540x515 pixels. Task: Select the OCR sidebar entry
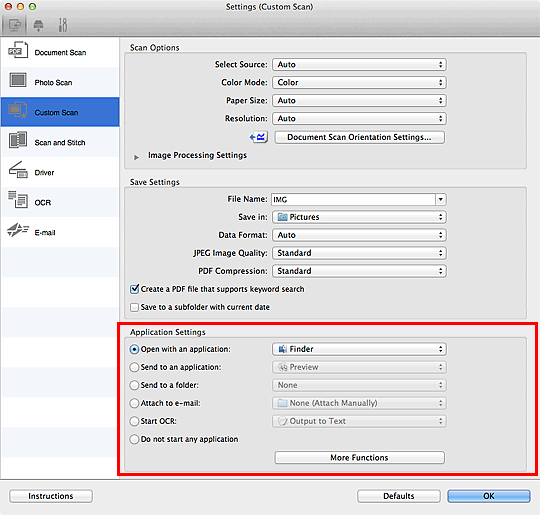tap(60, 202)
